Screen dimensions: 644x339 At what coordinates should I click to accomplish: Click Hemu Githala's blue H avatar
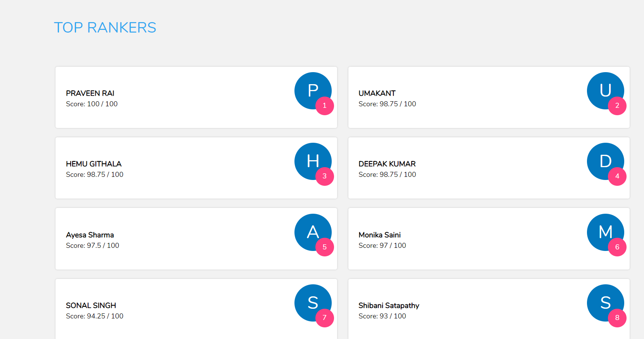click(310, 159)
